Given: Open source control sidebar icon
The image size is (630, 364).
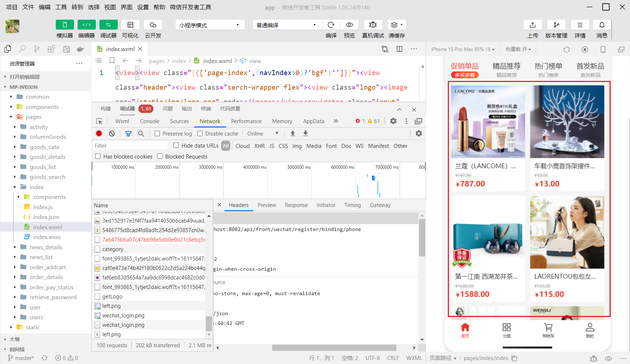Looking at the screenshot, I should (37, 49).
